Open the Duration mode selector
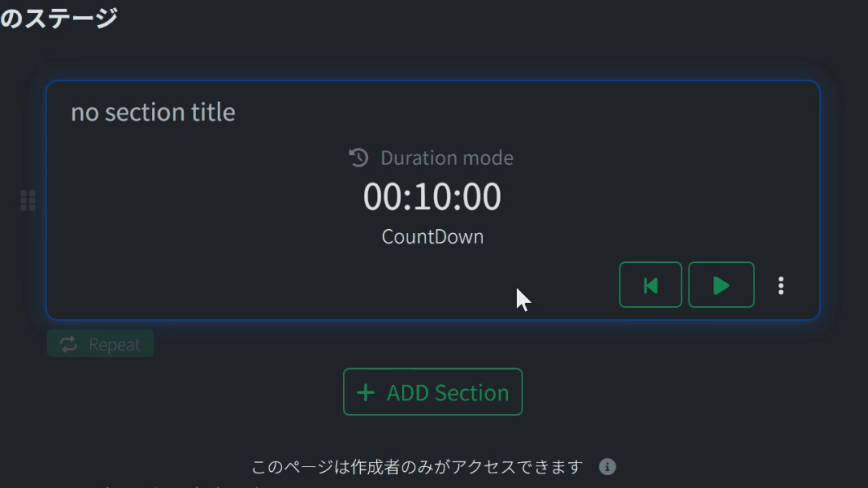This screenshot has height=488, width=868. click(x=446, y=158)
